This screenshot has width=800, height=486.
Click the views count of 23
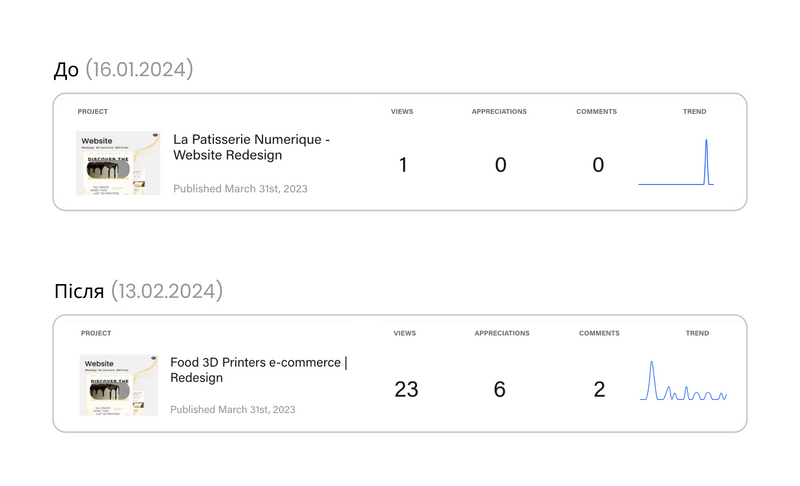pyautogui.click(x=406, y=390)
